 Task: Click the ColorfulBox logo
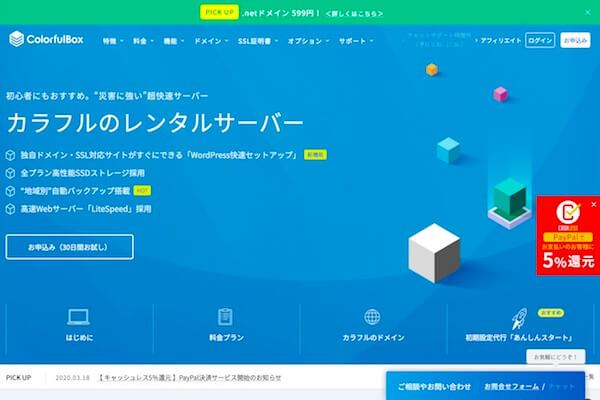46,39
